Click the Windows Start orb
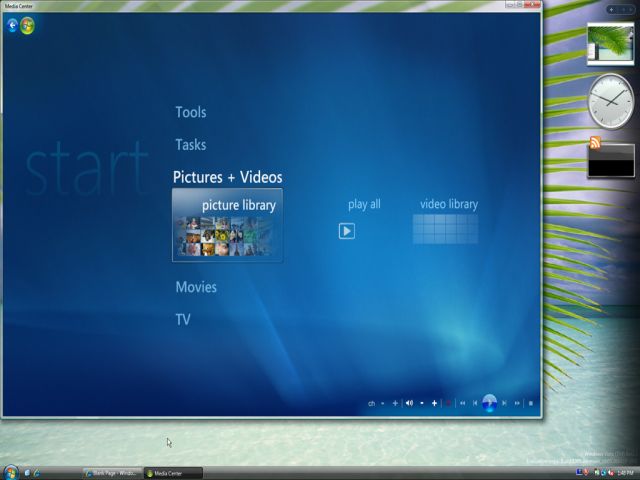This screenshot has width=640, height=480. tap(11, 472)
